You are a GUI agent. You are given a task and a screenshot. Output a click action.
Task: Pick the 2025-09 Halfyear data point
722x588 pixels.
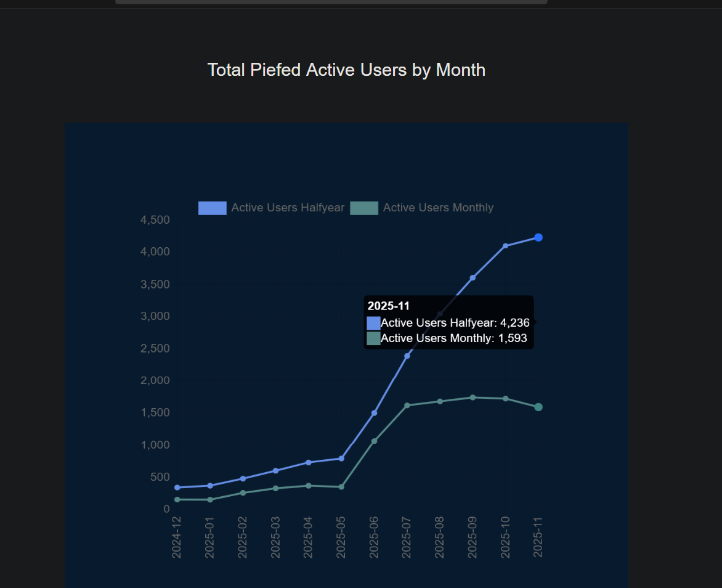tap(473, 278)
